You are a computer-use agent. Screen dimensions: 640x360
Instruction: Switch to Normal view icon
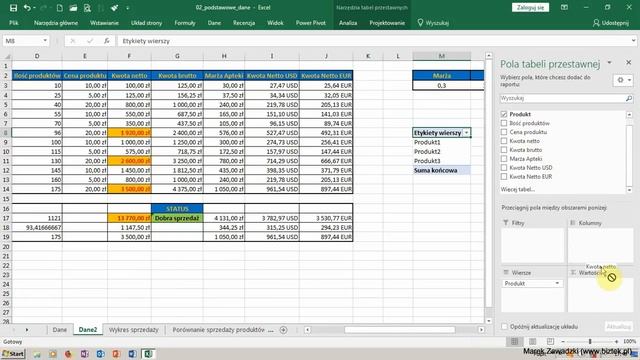pyautogui.click(x=514, y=341)
